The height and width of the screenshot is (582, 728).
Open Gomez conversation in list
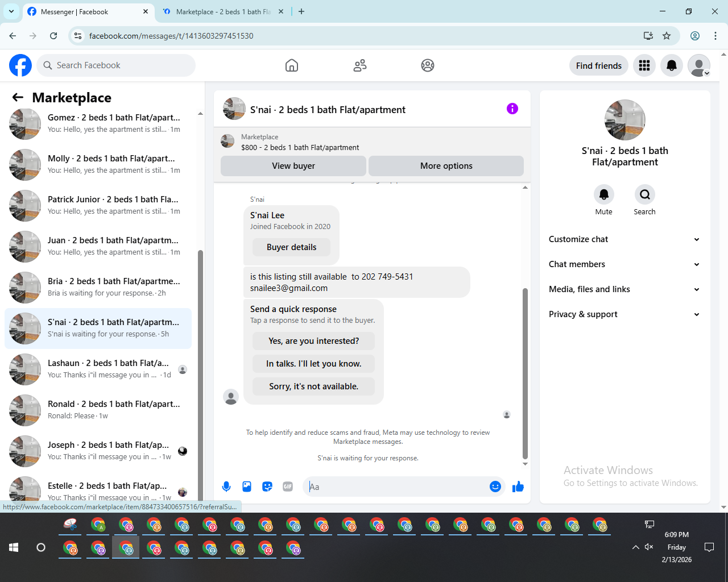click(98, 123)
